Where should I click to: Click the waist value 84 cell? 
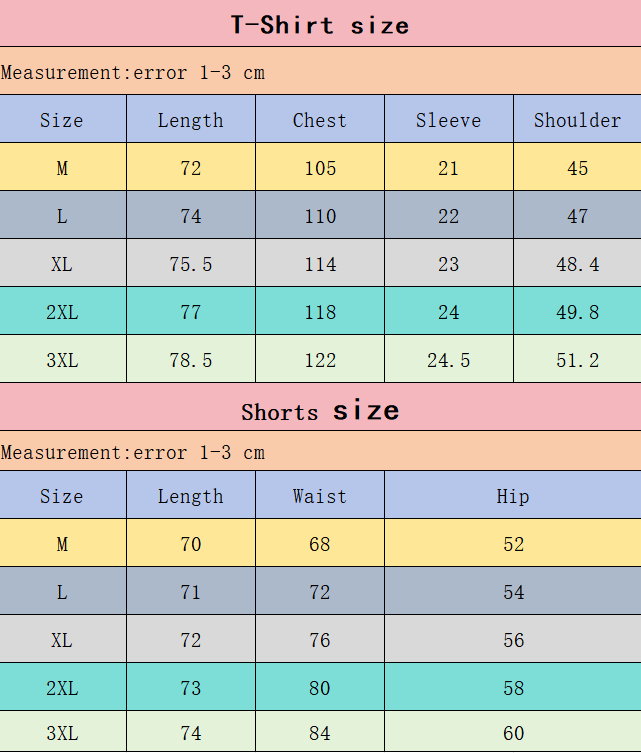320,734
